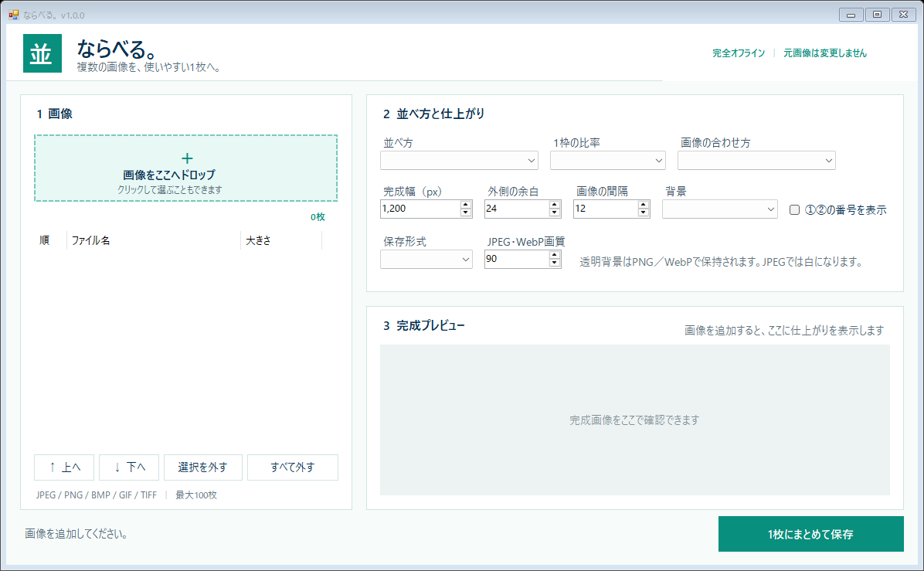The image size is (924, 571).
Task: Increase 外側の余白 with the up arrow
Action: [555, 205]
